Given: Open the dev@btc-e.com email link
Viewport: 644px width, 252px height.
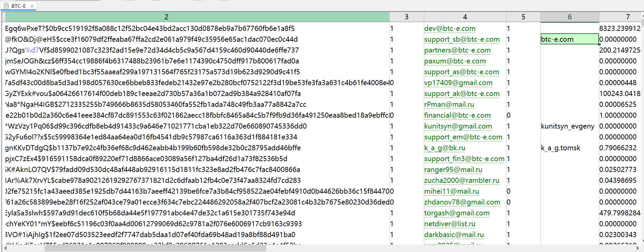Looking at the screenshot, I should pos(450,28).
